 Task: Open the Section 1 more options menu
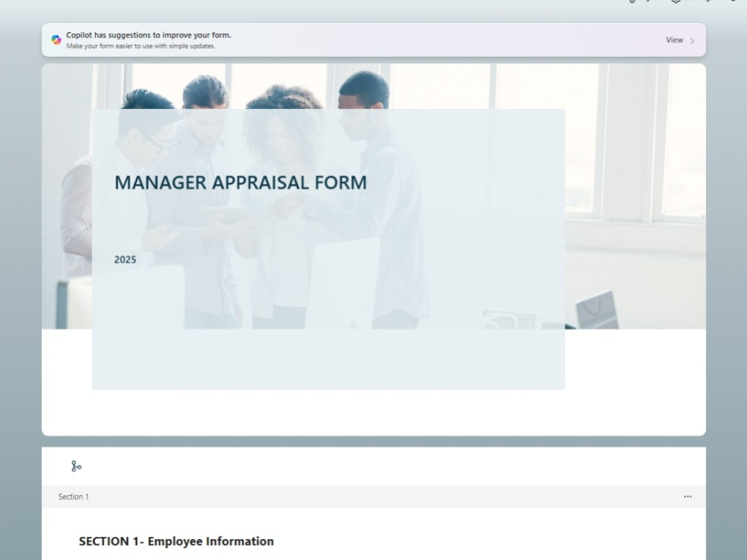(x=687, y=497)
